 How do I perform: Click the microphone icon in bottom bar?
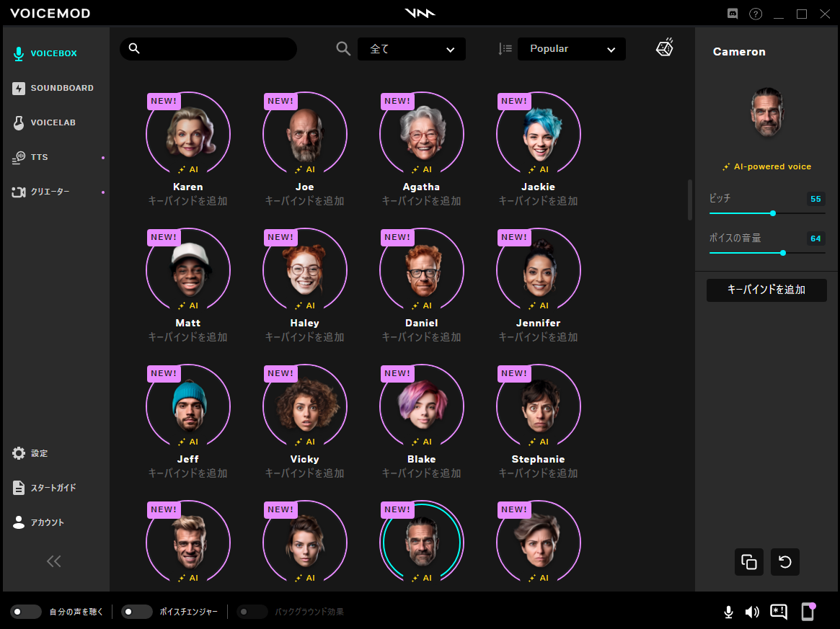pos(728,612)
